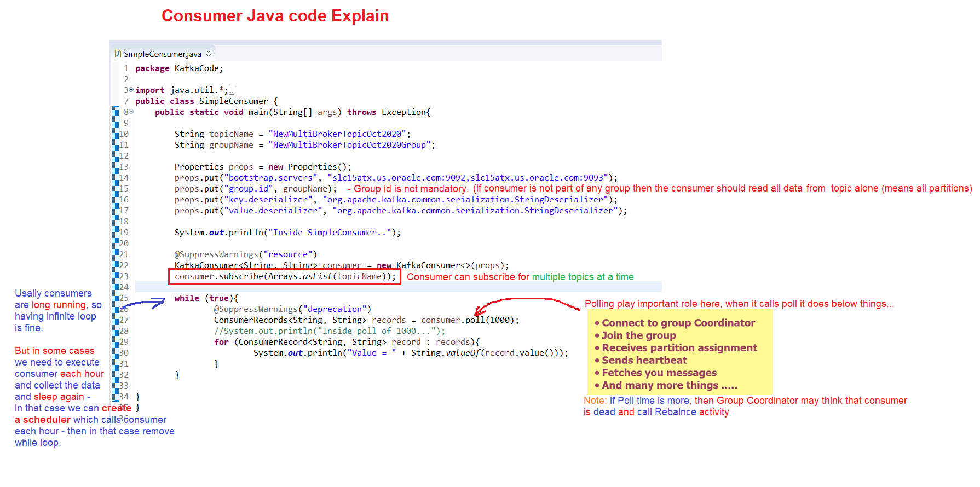Click the "NewMultiBrokerTopicOct2020Group" group name string
The height and width of the screenshot is (487, 980).
pyautogui.click(x=349, y=145)
